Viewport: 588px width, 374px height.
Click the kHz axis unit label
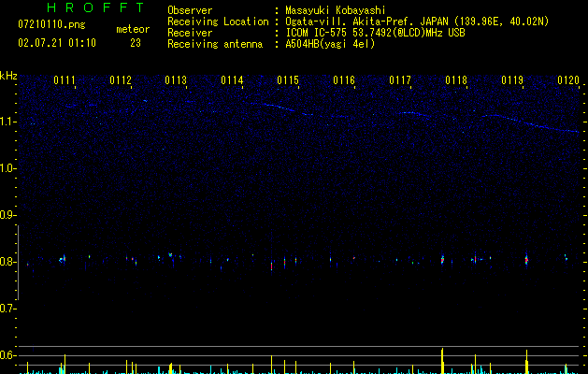pyautogui.click(x=8, y=76)
